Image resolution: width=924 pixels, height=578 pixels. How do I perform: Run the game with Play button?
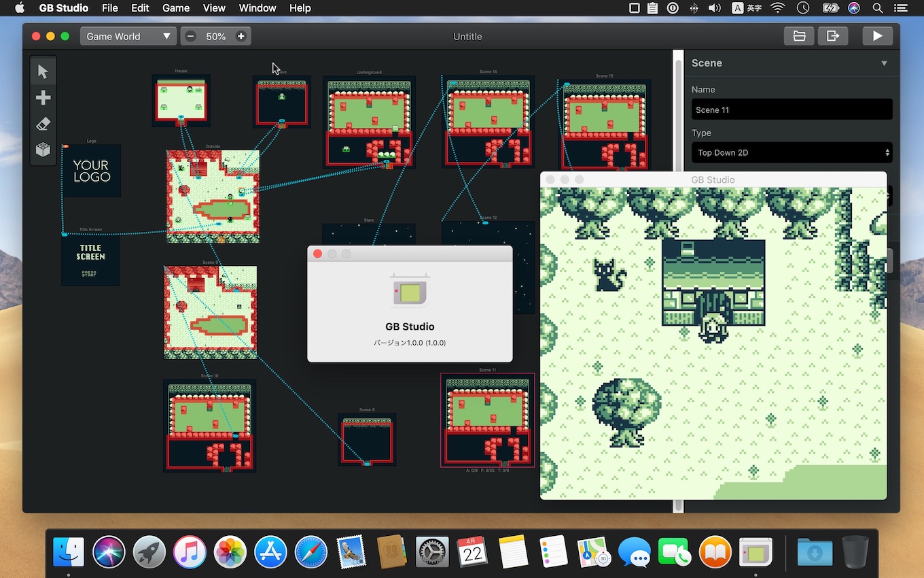click(x=878, y=36)
